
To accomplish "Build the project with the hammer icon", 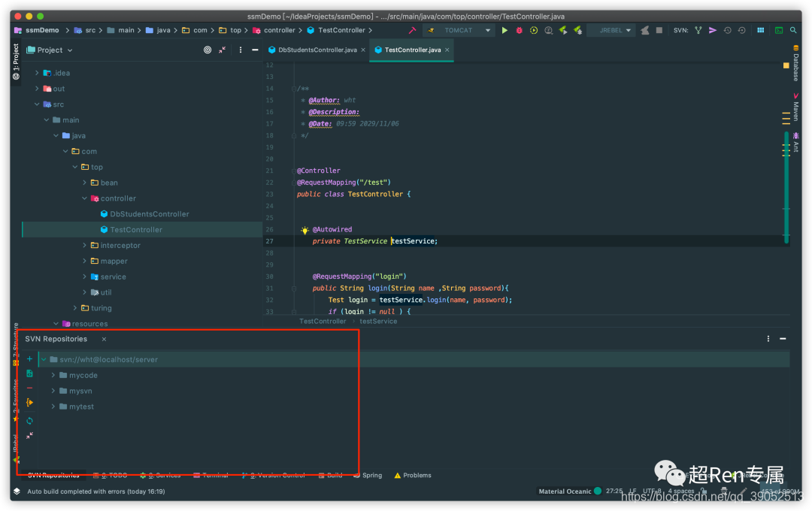I will coord(412,31).
